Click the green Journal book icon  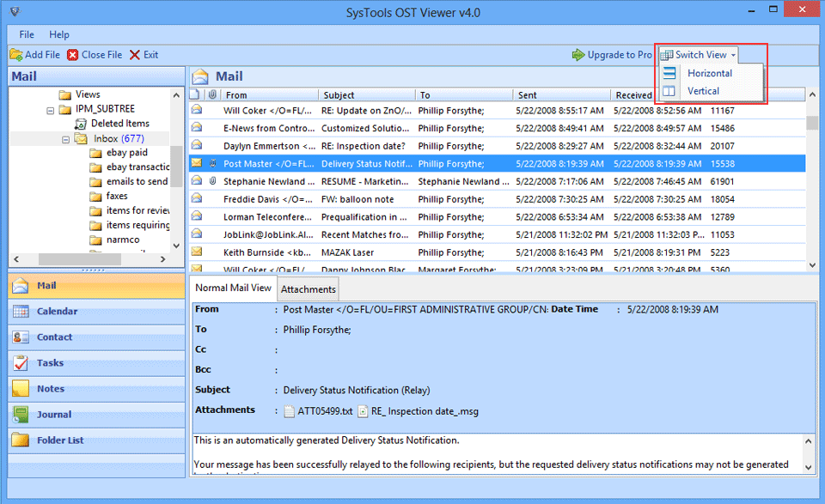[x=21, y=414]
